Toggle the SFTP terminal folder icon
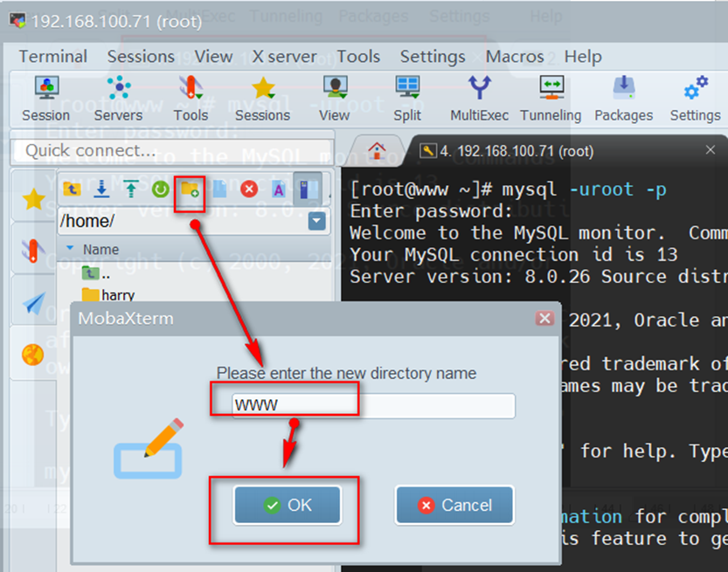Viewport: 728px width, 572px height. tap(309, 190)
